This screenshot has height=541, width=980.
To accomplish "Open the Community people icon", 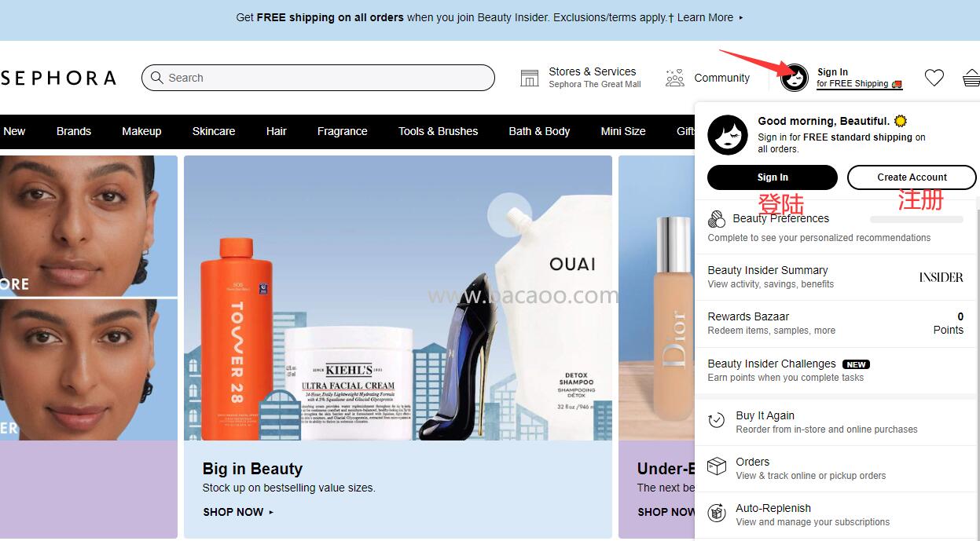I will pyautogui.click(x=674, y=78).
